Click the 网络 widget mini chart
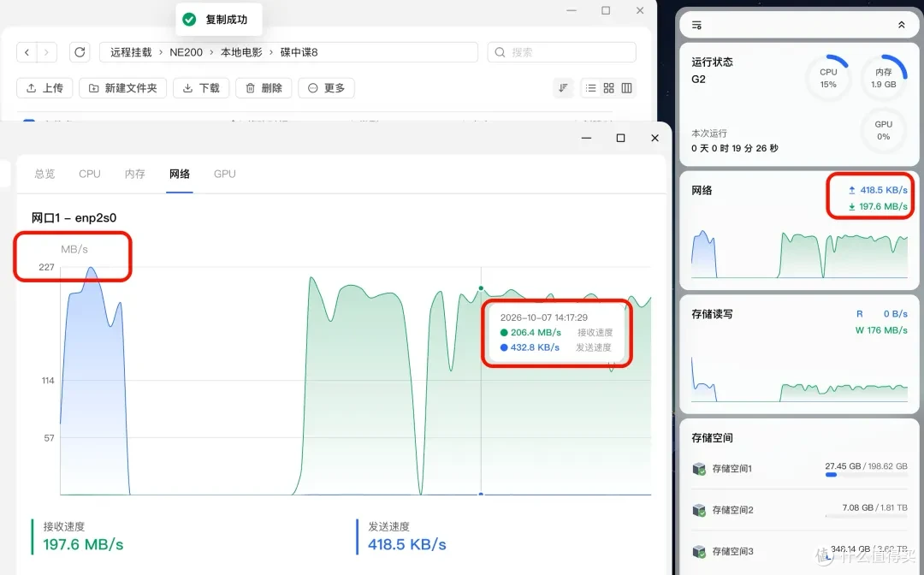 click(x=800, y=254)
